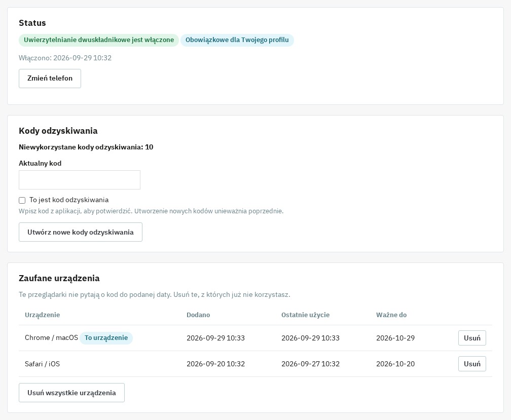Select the Włączono: 2026-09-29 10:32 text

(x=65, y=58)
